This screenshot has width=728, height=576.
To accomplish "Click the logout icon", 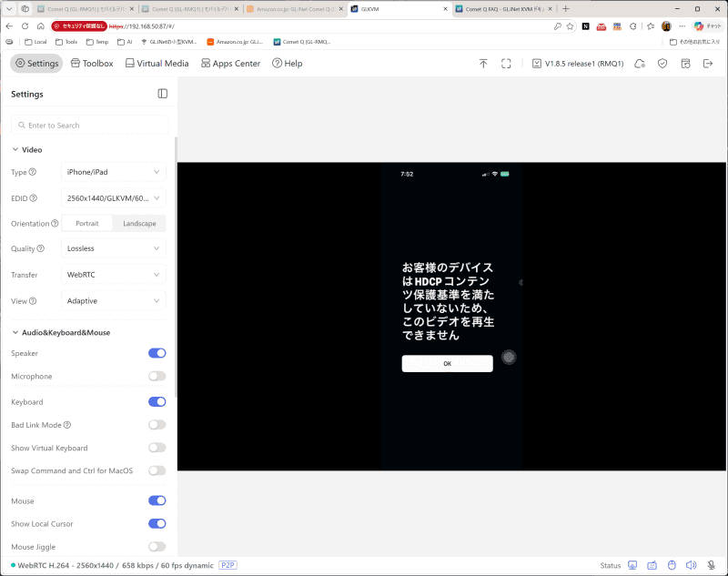I will (x=708, y=64).
